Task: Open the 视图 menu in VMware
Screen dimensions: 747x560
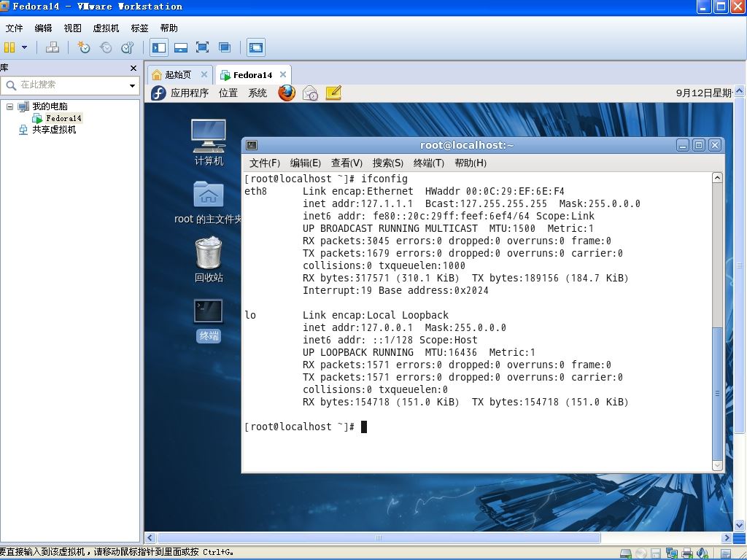Action: point(72,28)
